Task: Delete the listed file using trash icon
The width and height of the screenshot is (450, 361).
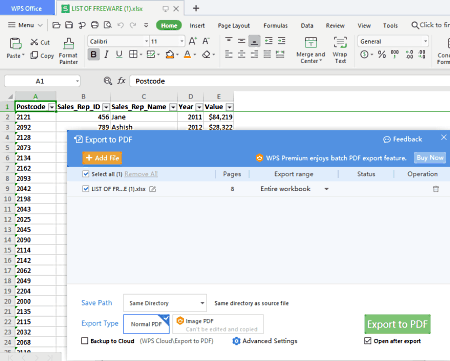Action: click(x=436, y=189)
